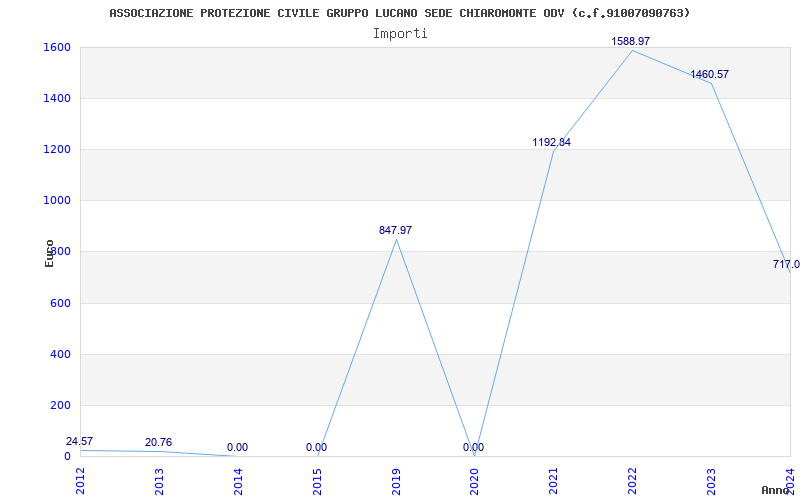This screenshot has height=500, width=800.
Task: Click the 1192.84 value label
Action: click(552, 142)
